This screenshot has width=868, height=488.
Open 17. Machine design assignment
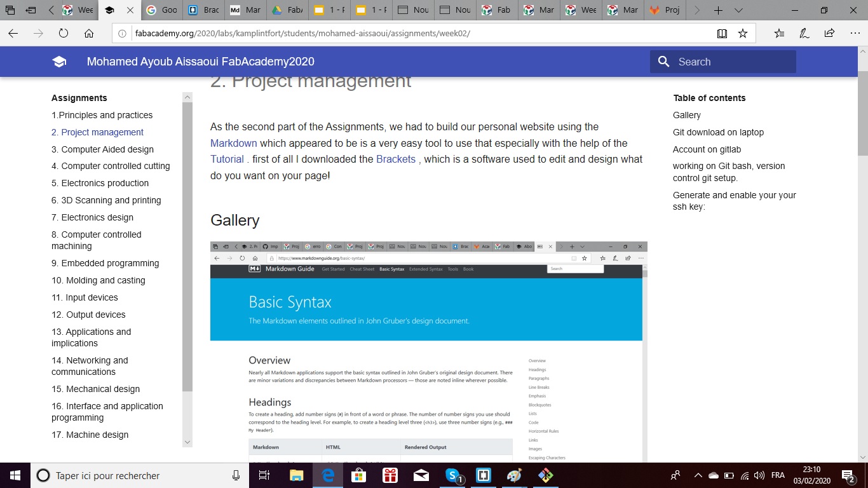[x=90, y=435]
